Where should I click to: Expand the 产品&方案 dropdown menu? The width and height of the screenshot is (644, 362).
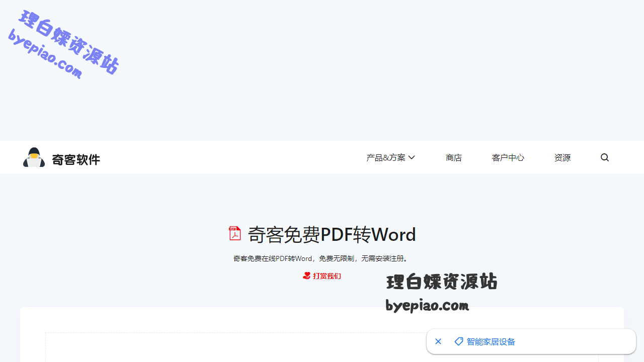tap(390, 157)
